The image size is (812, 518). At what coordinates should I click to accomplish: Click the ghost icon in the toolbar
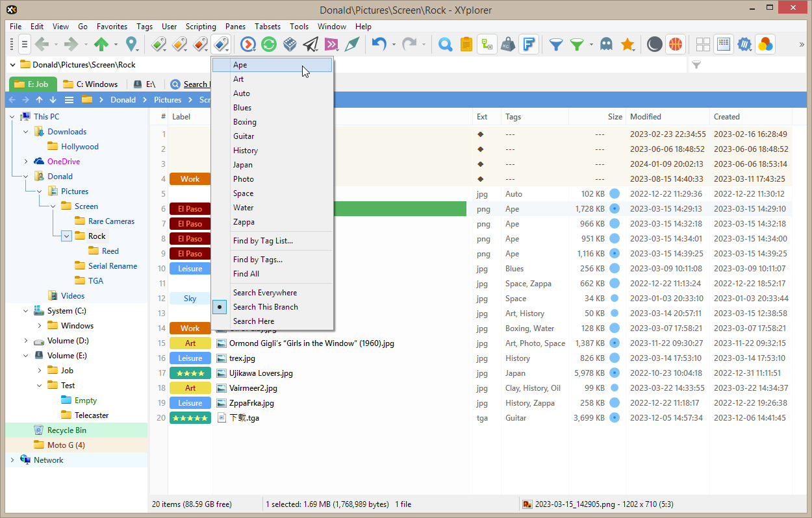(x=605, y=44)
